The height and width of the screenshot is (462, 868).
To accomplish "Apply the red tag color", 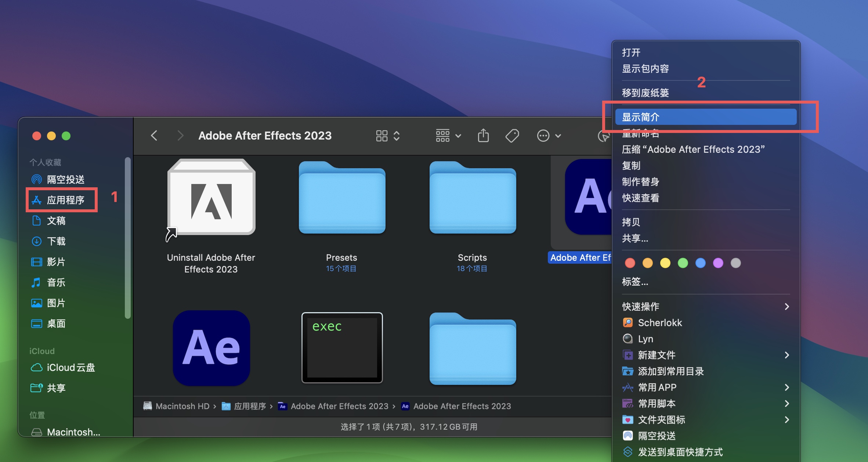I will (x=630, y=263).
